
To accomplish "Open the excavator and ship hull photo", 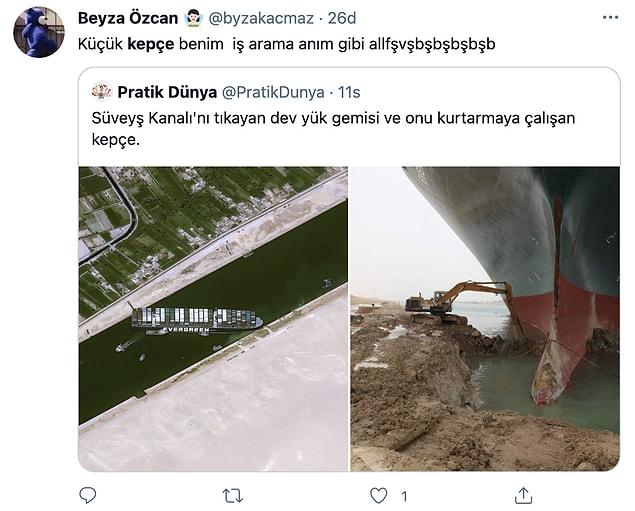I will pyautogui.click(x=485, y=319).
